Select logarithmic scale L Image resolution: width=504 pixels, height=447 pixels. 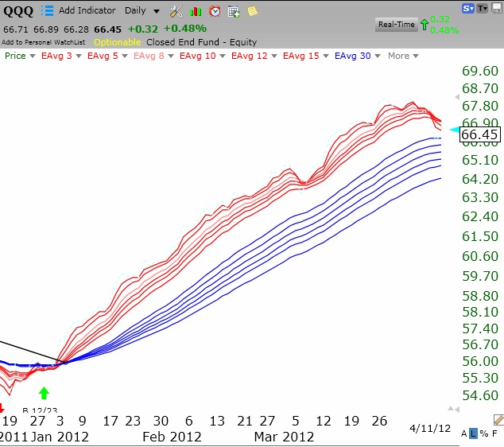473,433
